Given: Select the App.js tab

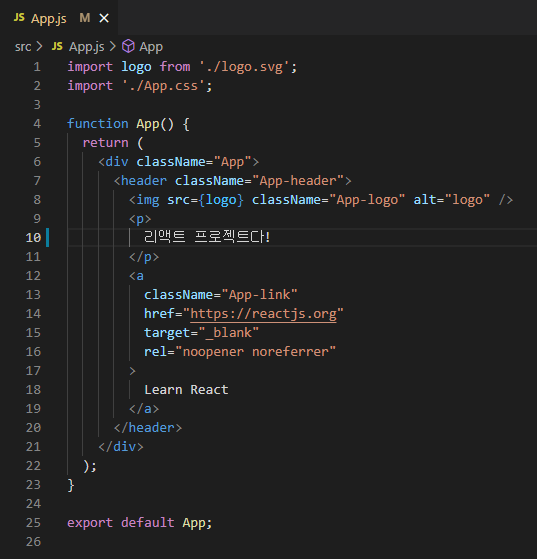Looking at the screenshot, I should (x=59, y=17).
